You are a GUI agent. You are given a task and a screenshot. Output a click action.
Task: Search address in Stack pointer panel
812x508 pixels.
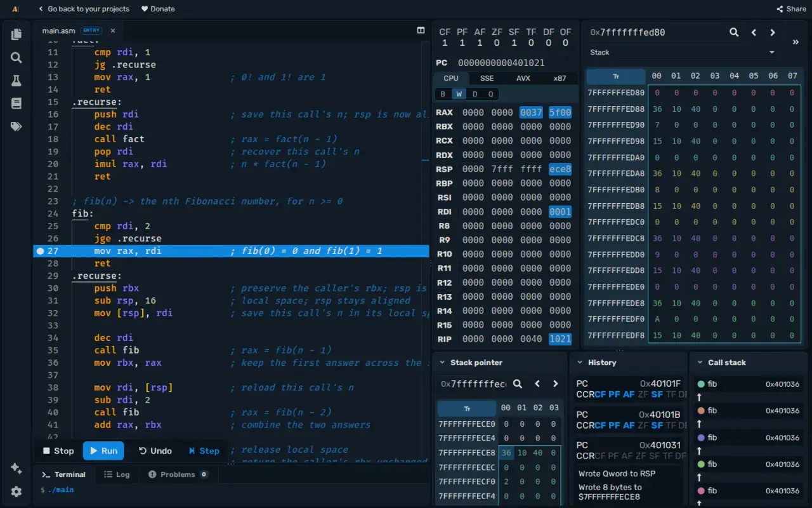[518, 384]
